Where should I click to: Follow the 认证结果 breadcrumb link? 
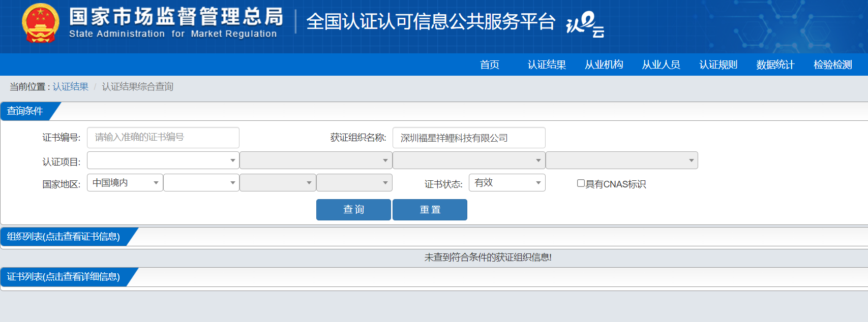pos(70,87)
